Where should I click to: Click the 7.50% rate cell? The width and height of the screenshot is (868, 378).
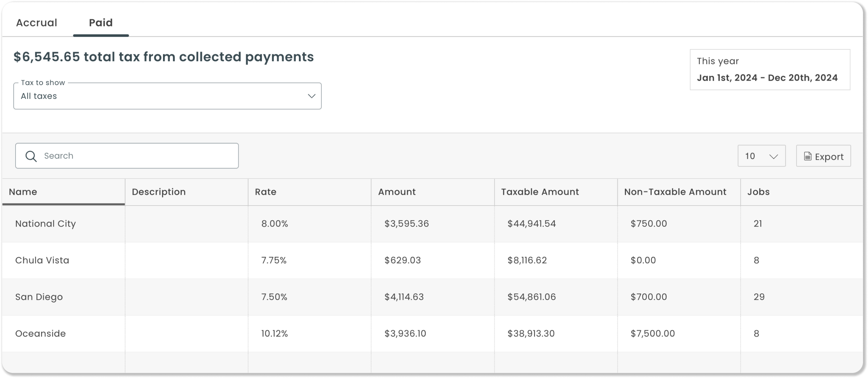(x=274, y=297)
